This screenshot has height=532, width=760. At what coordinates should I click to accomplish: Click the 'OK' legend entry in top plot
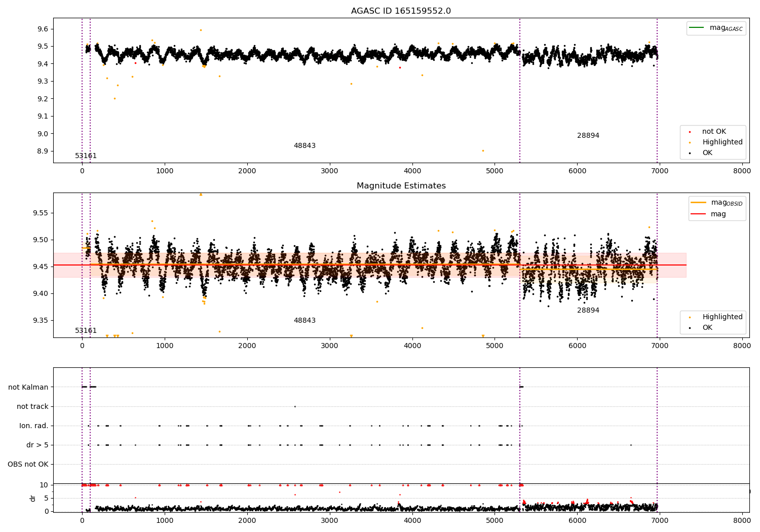707,153
